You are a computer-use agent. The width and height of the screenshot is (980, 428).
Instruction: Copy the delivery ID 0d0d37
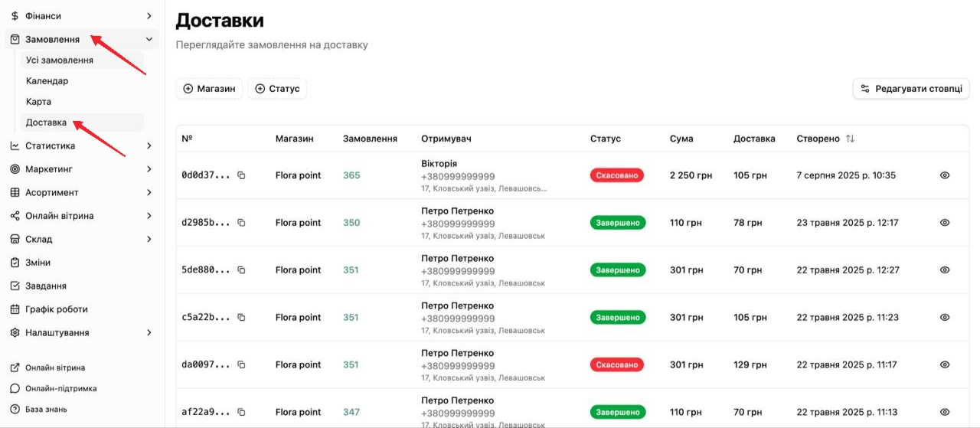click(x=241, y=175)
